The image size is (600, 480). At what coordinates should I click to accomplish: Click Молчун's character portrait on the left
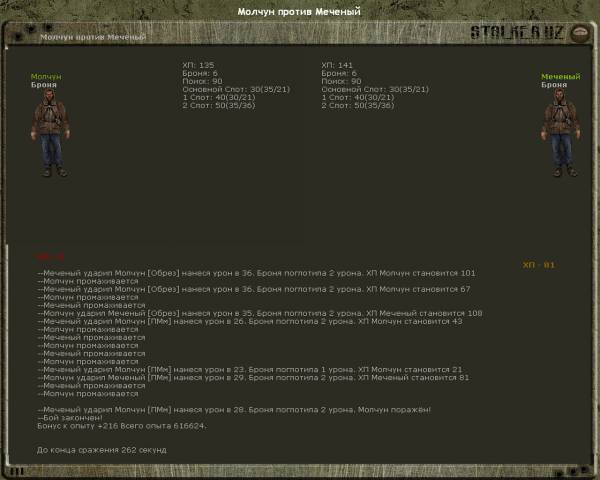[46, 133]
